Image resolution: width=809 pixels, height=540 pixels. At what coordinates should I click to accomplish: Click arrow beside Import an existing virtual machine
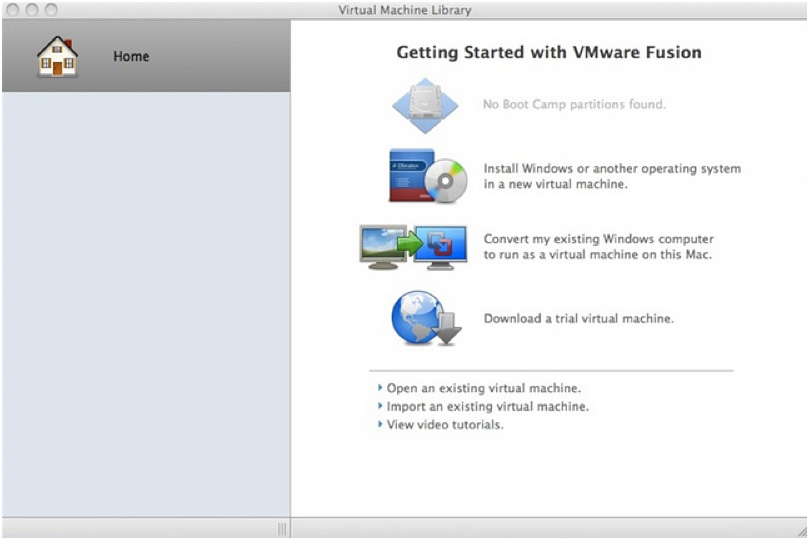pos(380,406)
